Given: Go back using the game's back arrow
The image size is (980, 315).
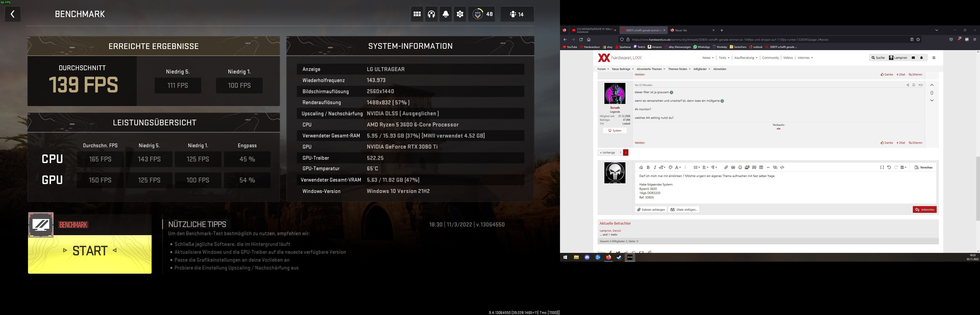Looking at the screenshot, I should (x=12, y=14).
